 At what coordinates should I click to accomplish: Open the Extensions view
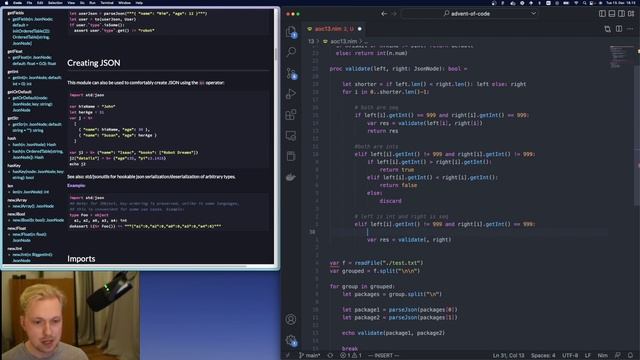291,115
